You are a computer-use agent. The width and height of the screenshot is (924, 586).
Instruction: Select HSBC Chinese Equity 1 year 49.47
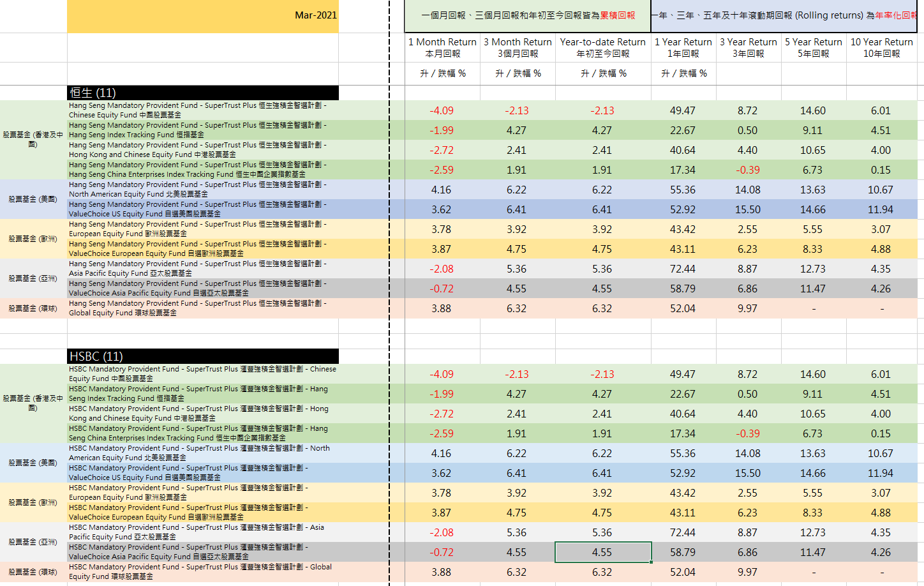[683, 374]
